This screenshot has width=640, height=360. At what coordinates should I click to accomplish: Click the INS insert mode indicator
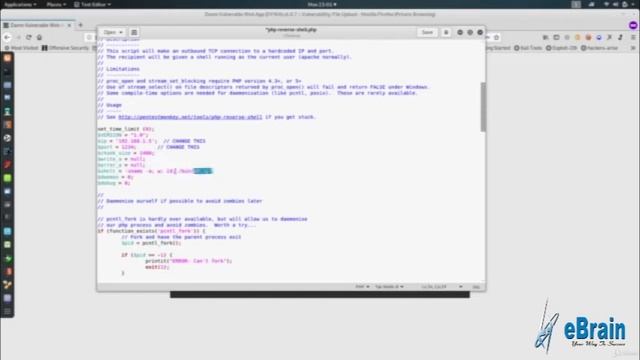pos(476,287)
